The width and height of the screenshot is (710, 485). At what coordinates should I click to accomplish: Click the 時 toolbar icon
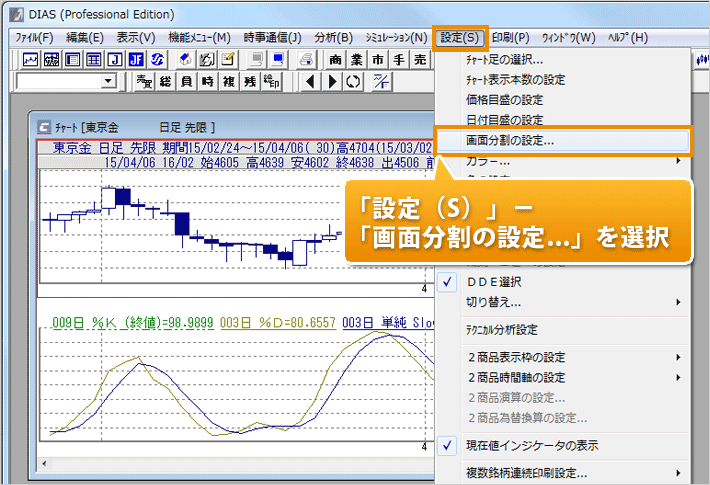pos(207,81)
